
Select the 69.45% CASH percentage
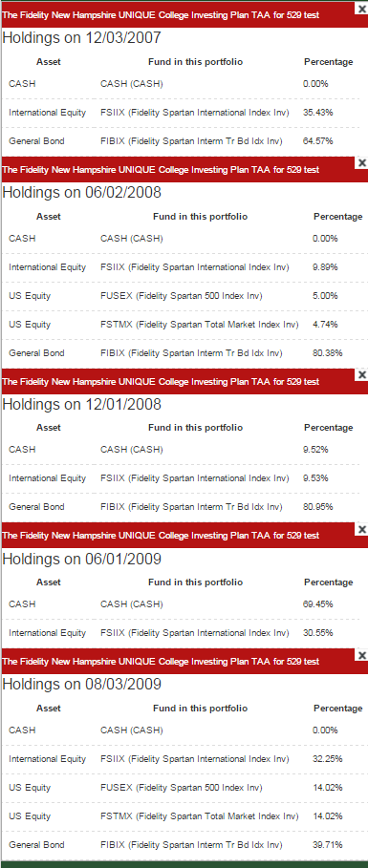(x=317, y=603)
